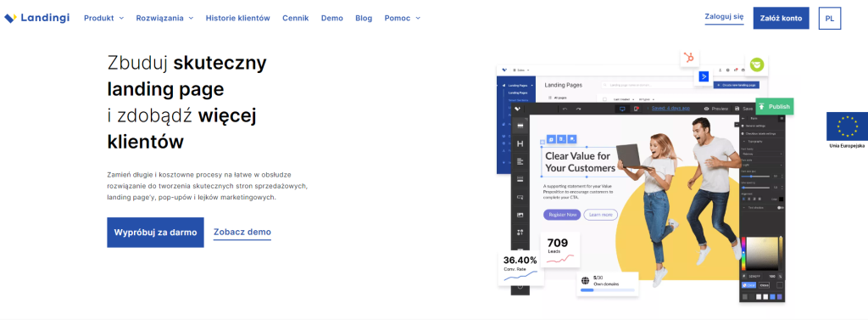Image resolution: width=868 pixels, height=320 pixels.
Task: Click the 709 Leads stat card
Action: pyautogui.click(x=560, y=250)
